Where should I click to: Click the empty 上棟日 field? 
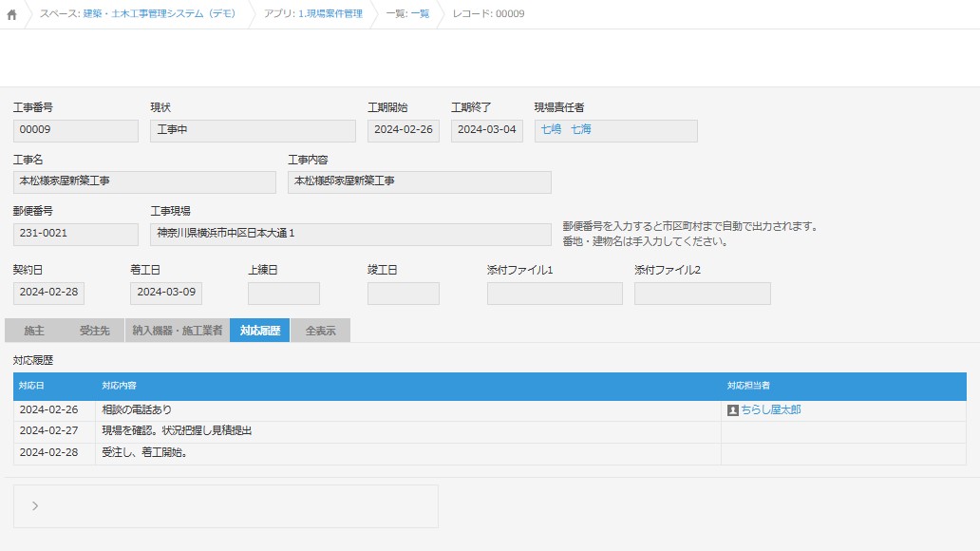pos(283,293)
